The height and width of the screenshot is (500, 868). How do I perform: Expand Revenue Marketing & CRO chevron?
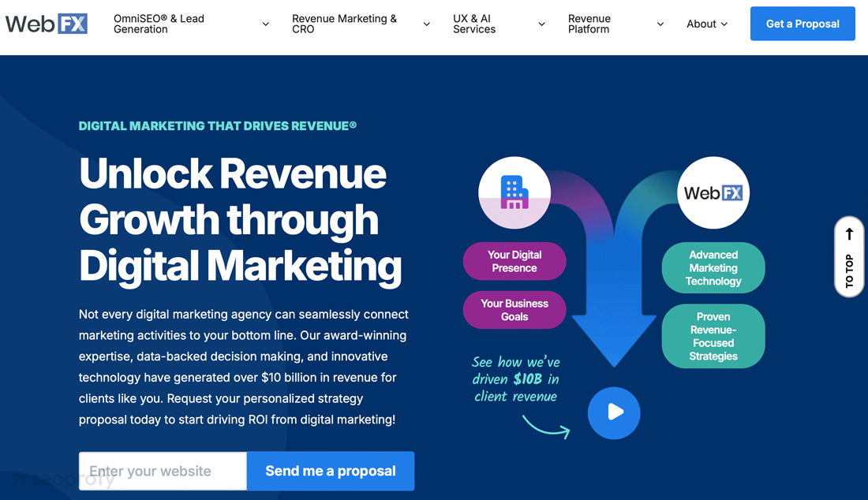pos(427,24)
